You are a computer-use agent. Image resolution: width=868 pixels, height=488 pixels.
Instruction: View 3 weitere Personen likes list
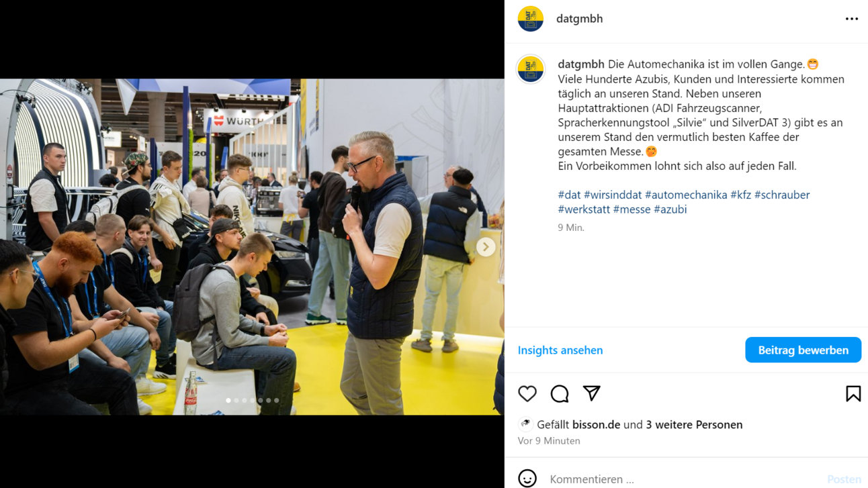(694, 424)
